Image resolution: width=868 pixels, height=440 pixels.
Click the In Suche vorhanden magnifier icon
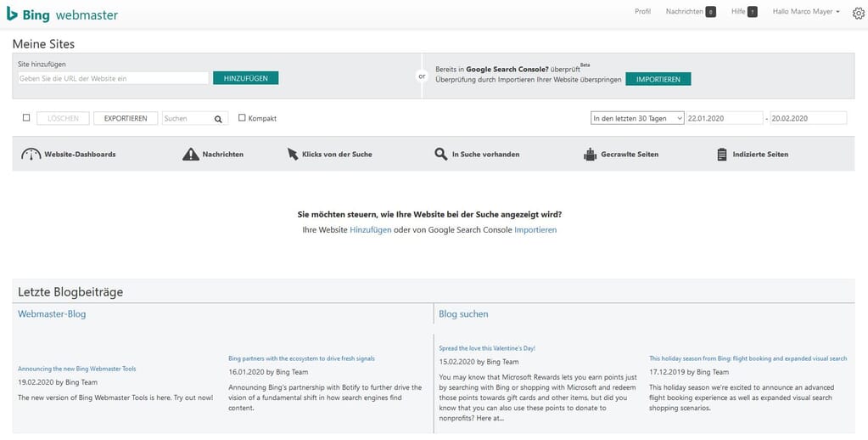click(440, 154)
